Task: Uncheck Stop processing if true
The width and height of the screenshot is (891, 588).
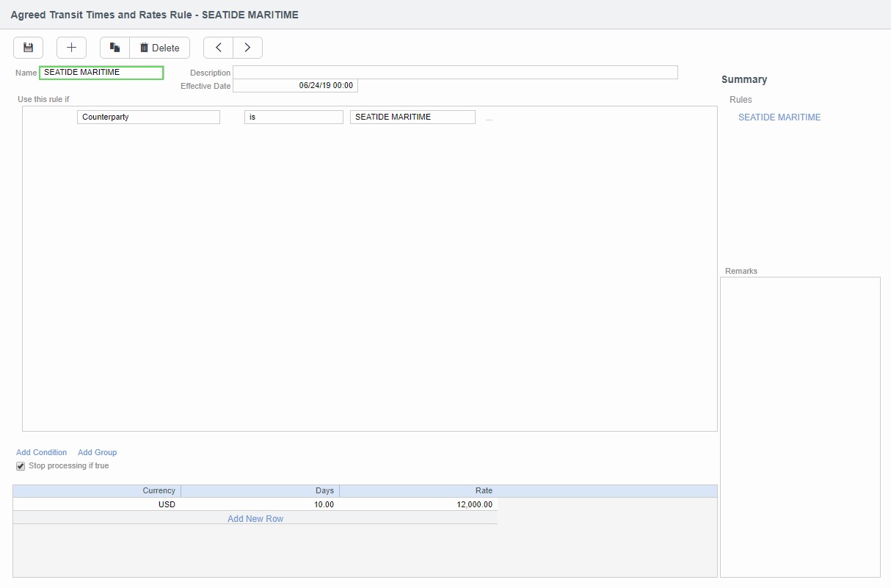Action: coord(21,466)
